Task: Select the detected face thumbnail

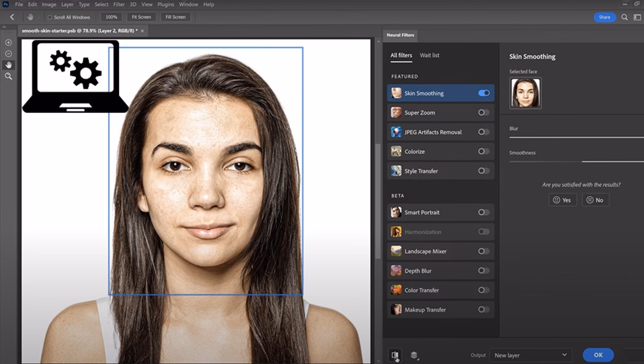Action: click(x=525, y=93)
